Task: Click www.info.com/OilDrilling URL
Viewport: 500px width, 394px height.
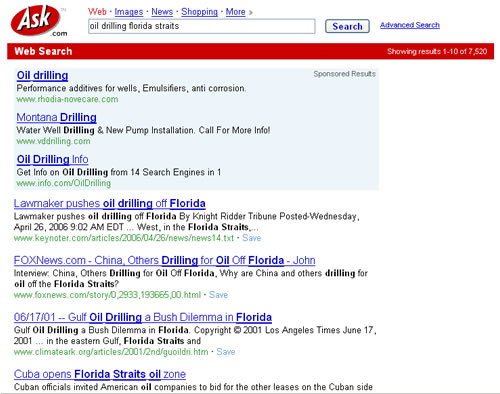Action: pos(64,183)
